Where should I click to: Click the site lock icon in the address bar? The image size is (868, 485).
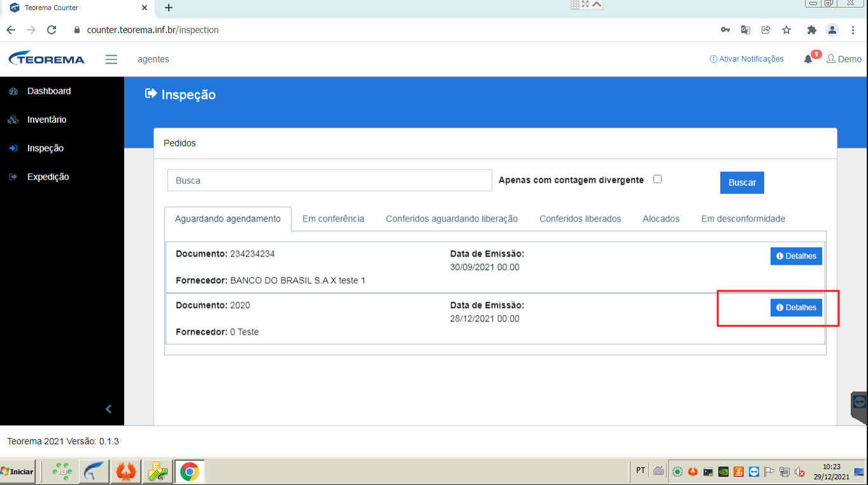78,30
